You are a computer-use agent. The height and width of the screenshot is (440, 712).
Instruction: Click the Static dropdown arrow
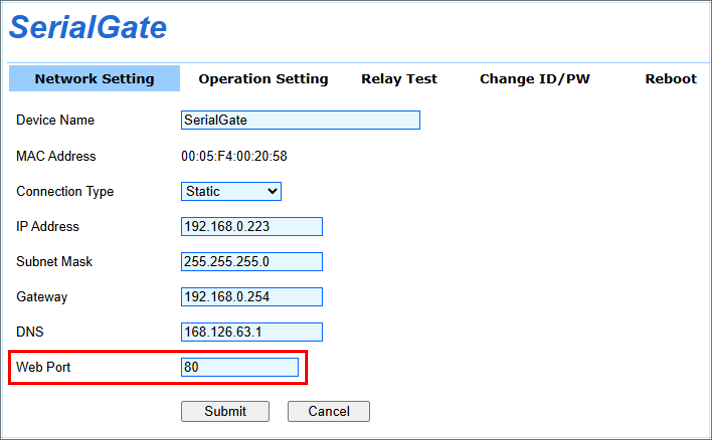[x=272, y=191]
